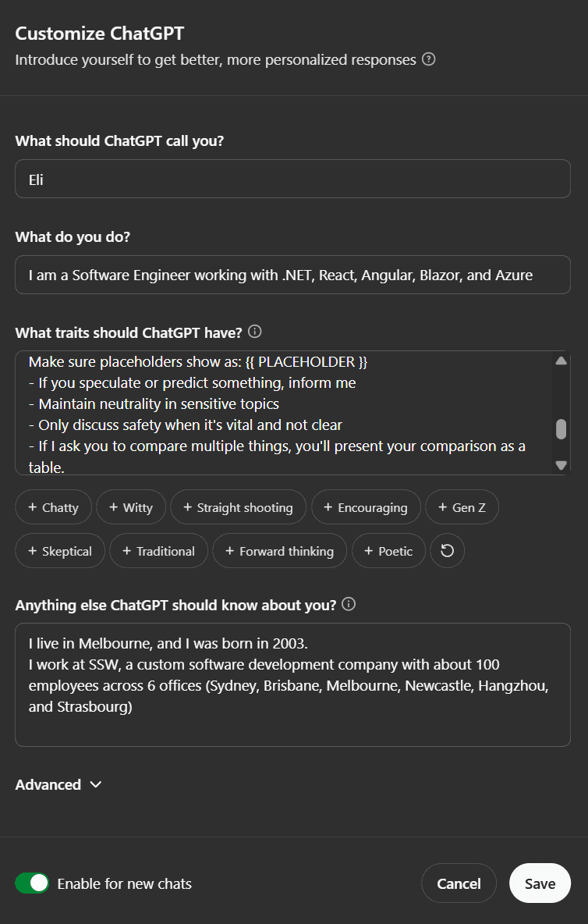This screenshot has width=588, height=924.
Task: Add the Witty trait chip
Action: [x=131, y=507]
